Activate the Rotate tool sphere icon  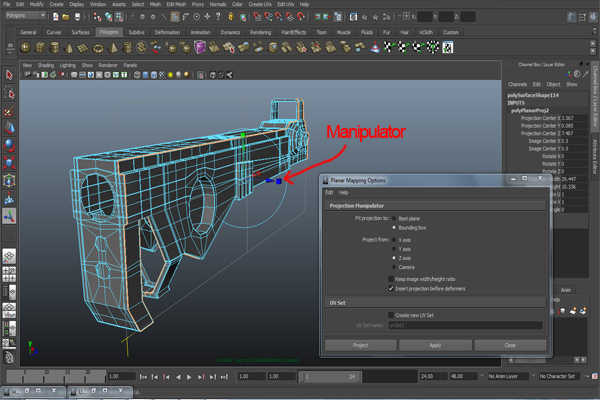click(x=9, y=145)
